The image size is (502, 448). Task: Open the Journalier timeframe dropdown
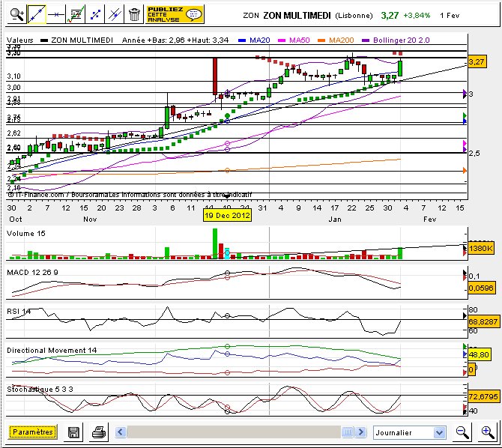[x=410, y=432]
